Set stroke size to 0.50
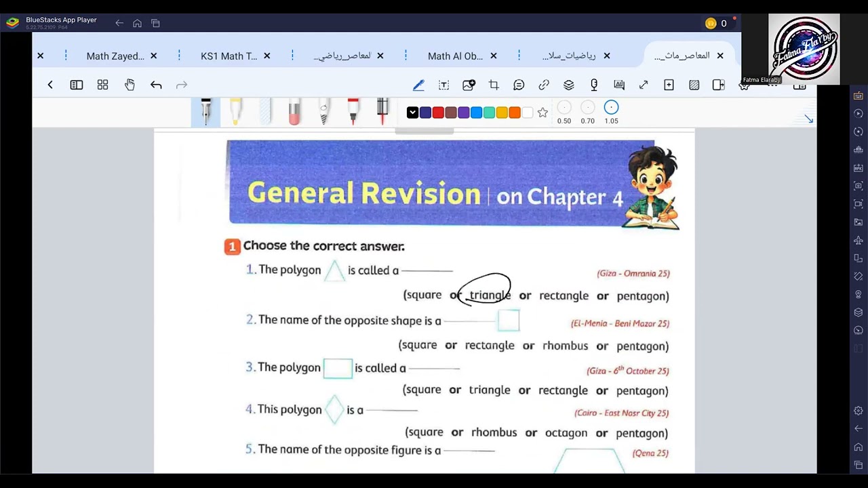The height and width of the screenshot is (488, 868). point(564,112)
